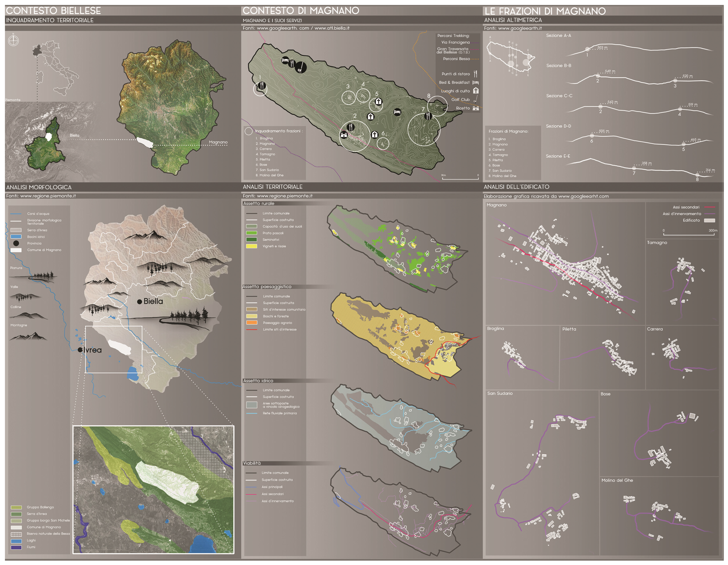Click the bed marker next to the golf marker
728x565 pixels.
click(x=285, y=60)
